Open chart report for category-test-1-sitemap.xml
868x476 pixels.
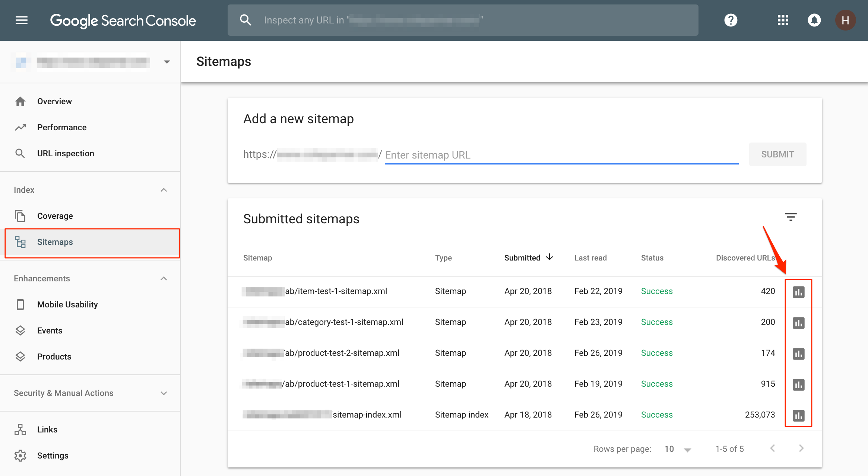tap(798, 323)
